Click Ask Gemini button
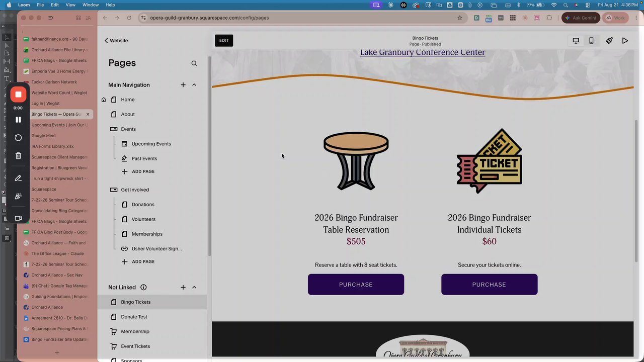Image resolution: width=644 pixels, height=362 pixels. 580,18
